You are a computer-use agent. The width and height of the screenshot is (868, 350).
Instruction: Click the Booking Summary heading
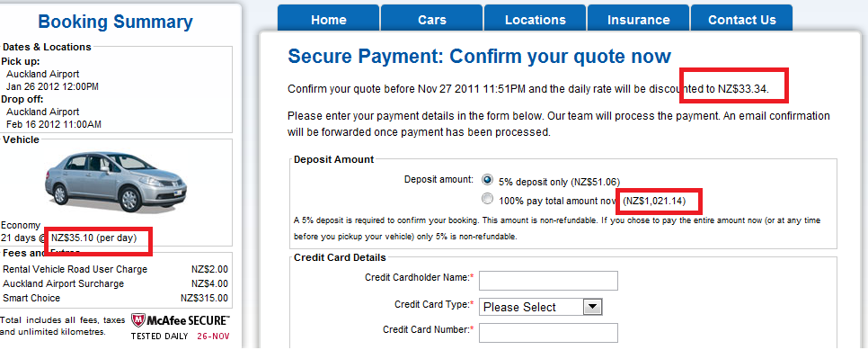point(115,22)
